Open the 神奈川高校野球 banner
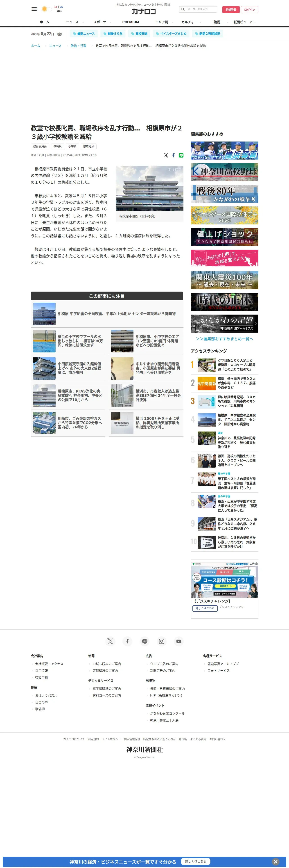Image resolution: width=289 pixels, height=868 pixels. pyautogui.click(x=224, y=172)
